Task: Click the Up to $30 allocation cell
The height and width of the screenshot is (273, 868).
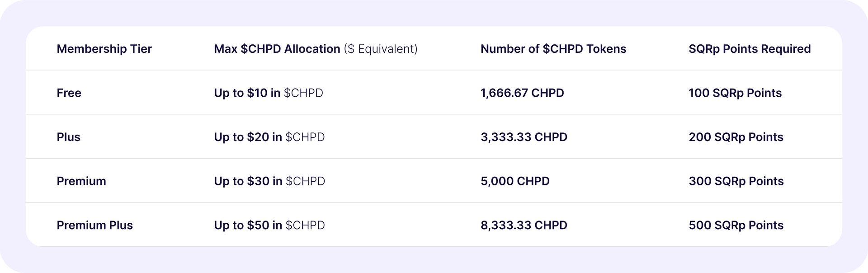Action: coord(269,181)
